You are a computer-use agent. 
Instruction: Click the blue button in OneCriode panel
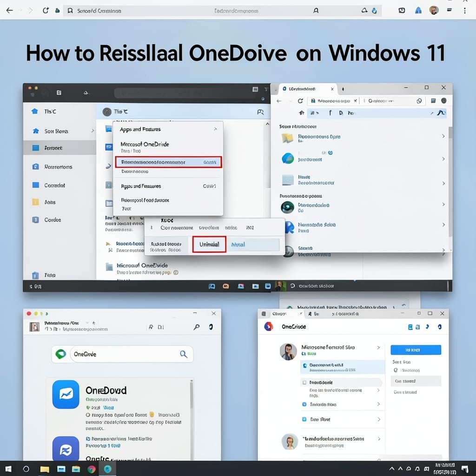416,350
